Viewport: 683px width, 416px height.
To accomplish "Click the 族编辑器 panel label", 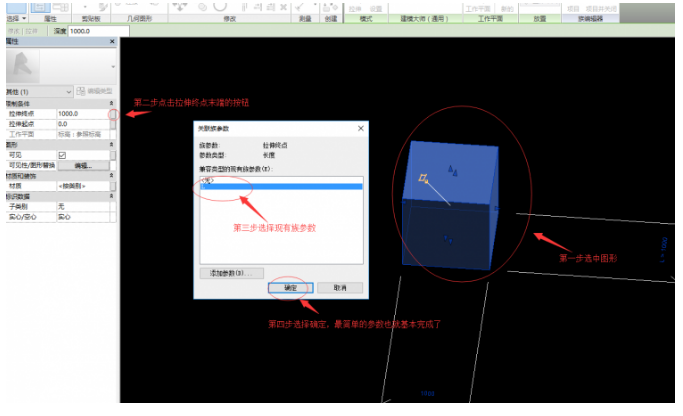I will [591, 19].
